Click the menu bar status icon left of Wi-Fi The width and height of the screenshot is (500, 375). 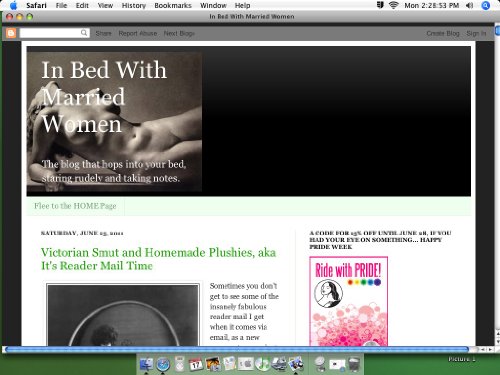(x=380, y=5)
